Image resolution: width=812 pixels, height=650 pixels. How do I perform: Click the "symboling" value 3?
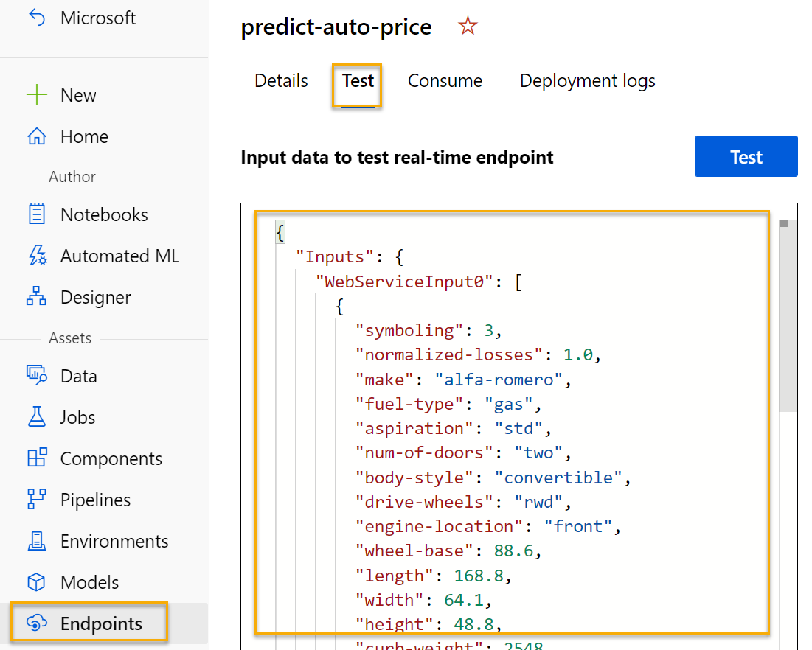tap(489, 330)
